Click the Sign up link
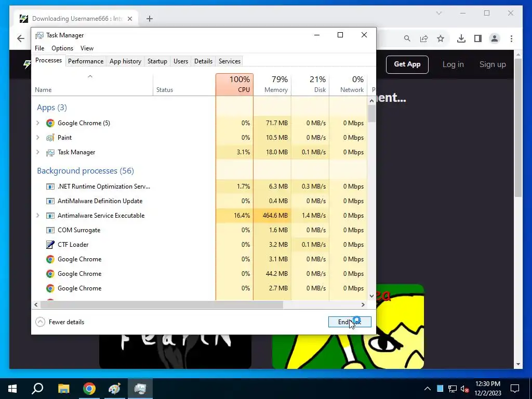Screen dimensions: 532x399 point(493,64)
